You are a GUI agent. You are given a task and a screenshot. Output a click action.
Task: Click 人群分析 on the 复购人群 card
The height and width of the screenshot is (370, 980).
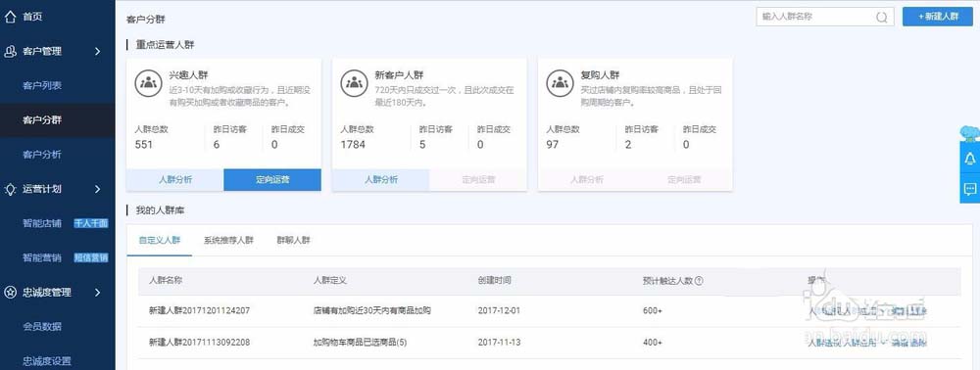point(586,180)
